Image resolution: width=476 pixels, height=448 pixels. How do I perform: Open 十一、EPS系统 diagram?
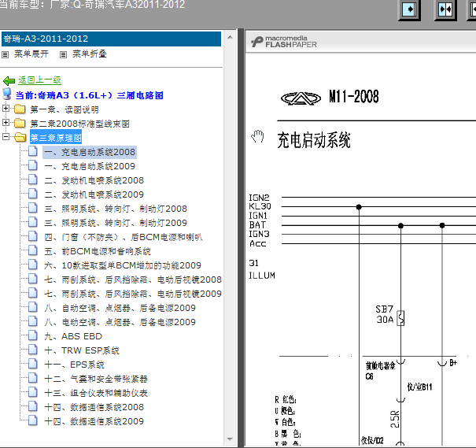coord(75,365)
